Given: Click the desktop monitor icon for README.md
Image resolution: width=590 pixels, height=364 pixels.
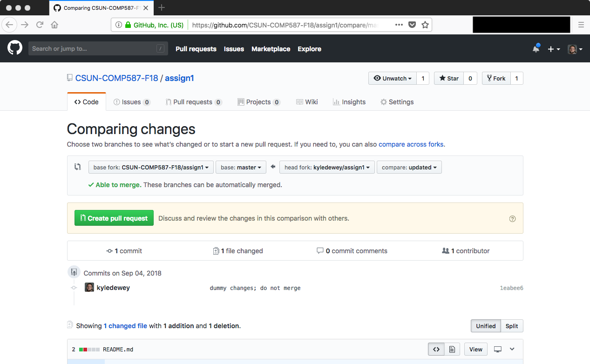Looking at the screenshot, I should pyautogui.click(x=498, y=349).
